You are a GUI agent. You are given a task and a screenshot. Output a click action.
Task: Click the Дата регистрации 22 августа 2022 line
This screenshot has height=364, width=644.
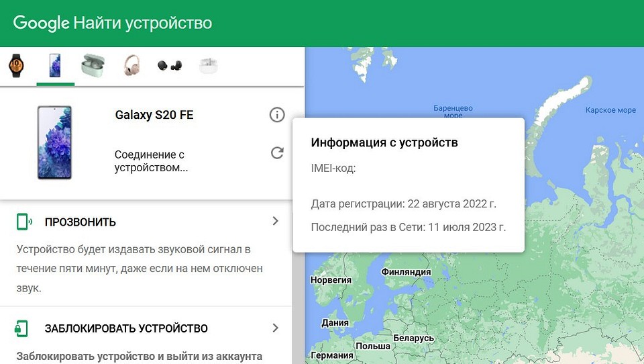[404, 203]
